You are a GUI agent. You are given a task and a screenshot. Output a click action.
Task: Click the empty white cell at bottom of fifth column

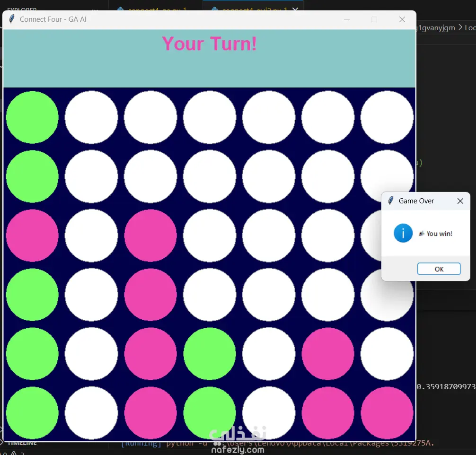click(269, 413)
